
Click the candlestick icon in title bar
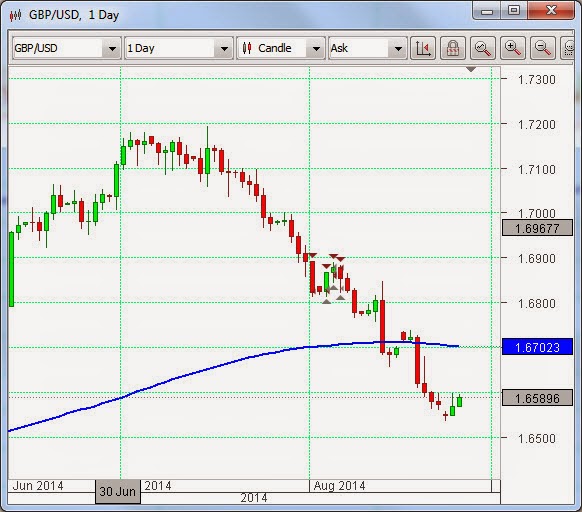(16, 15)
